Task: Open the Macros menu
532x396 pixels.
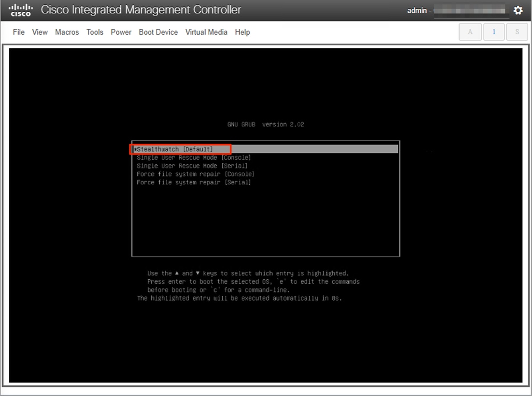Action: tap(67, 32)
